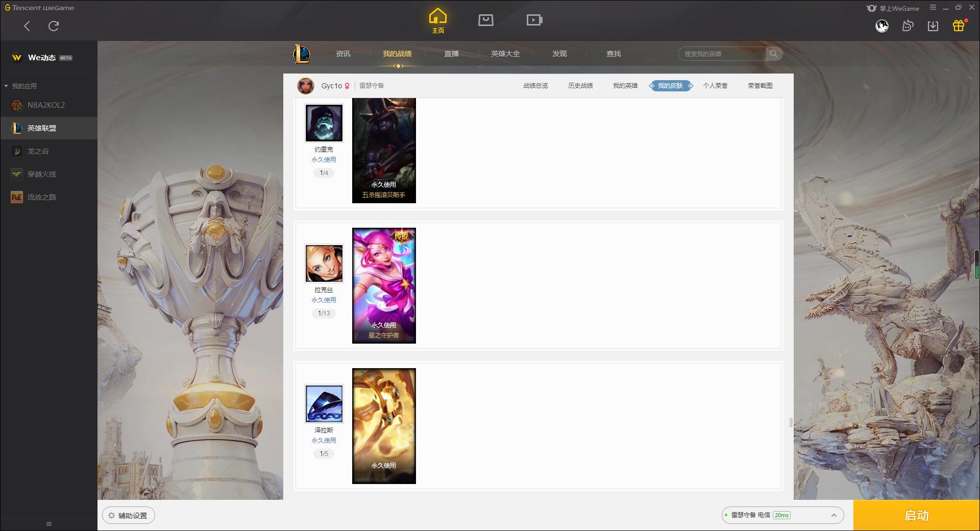Viewport: 980px width, 531px height.
Task: Open the hamburger menu icon in title bar
Action: (933, 8)
